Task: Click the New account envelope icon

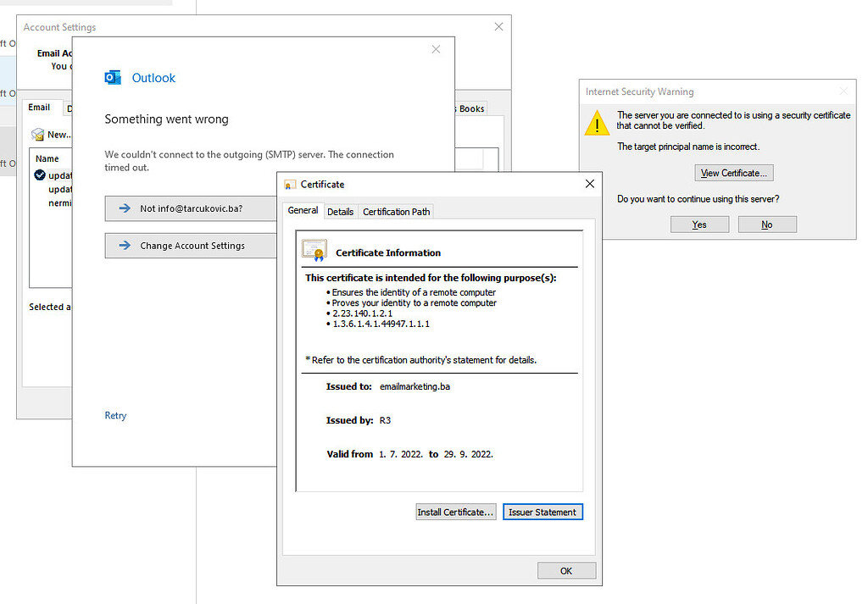Action: (37, 135)
